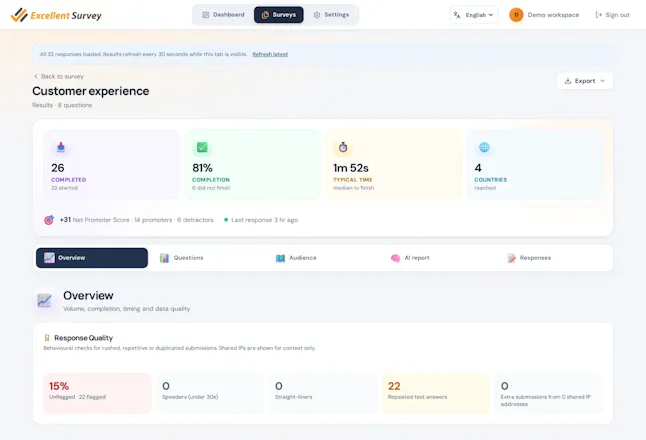Screen dimensions: 646x440
Task: Click the Questions bar chart icon
Action: point(164,258)
